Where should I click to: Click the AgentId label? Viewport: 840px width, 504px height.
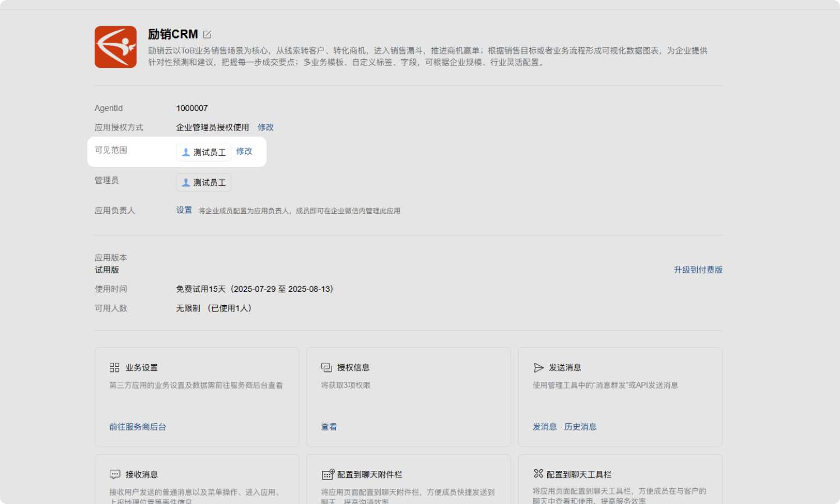coord(109,108)
